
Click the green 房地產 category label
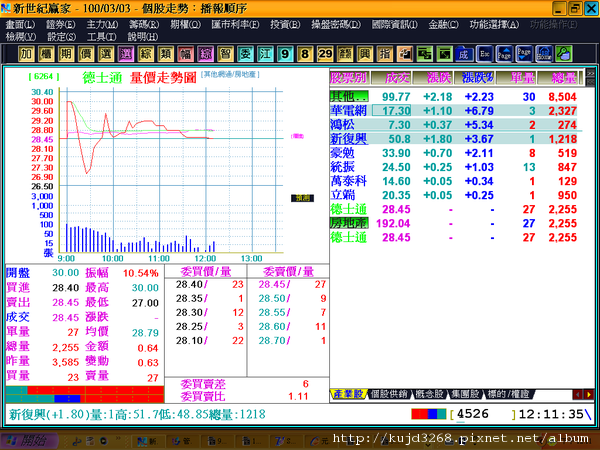tap(349, 223)
